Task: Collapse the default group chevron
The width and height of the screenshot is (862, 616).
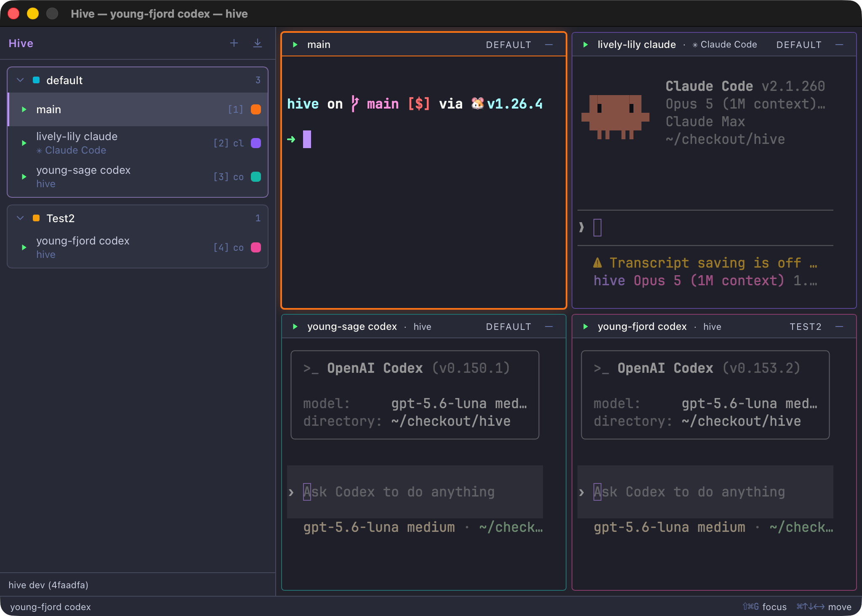Action: pos(20,80)
